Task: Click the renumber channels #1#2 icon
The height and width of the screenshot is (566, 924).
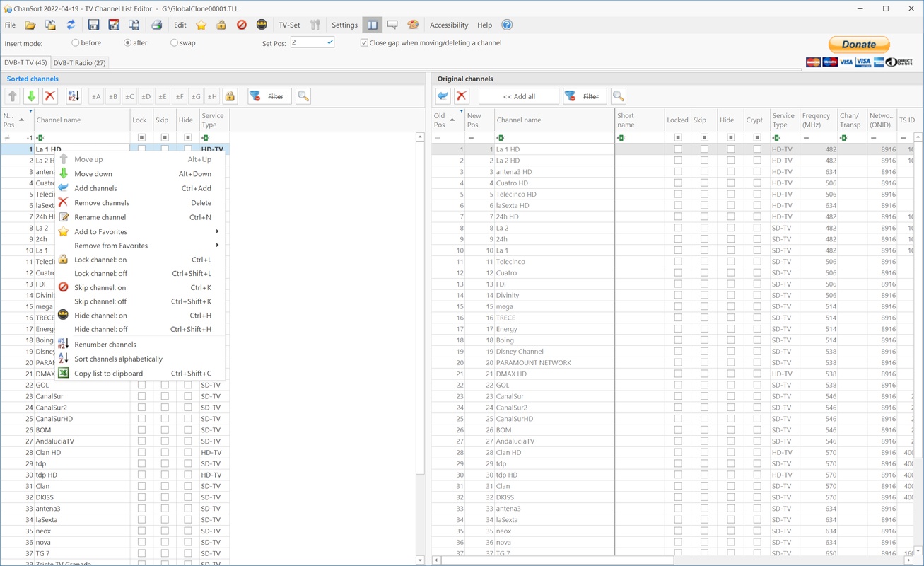Action: (x=74, y=96)
